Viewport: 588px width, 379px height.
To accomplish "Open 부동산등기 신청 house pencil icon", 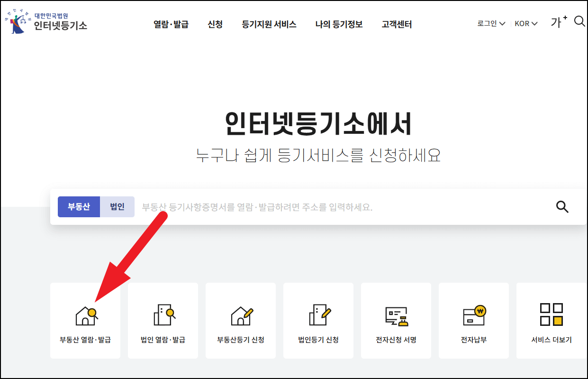I will 242,315.
